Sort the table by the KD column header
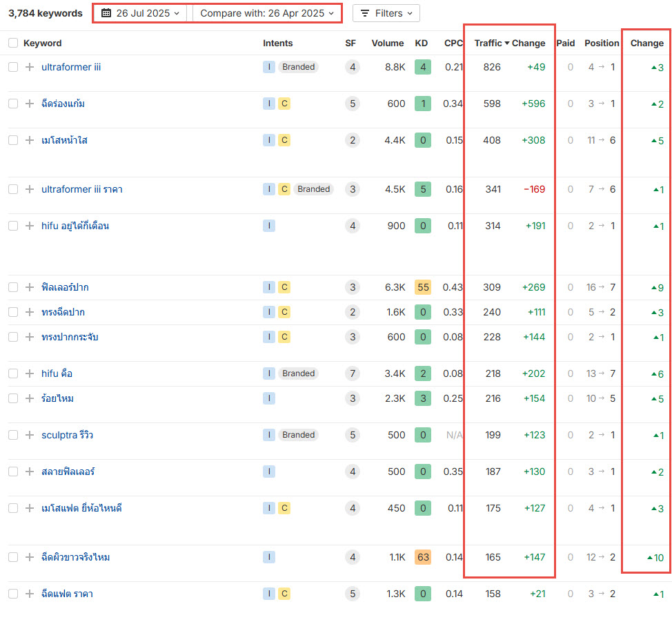 pyautogui.click(x=422, y=43)
